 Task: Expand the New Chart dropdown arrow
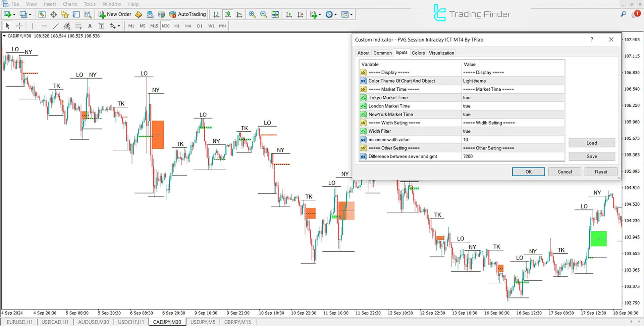point(14,14)
